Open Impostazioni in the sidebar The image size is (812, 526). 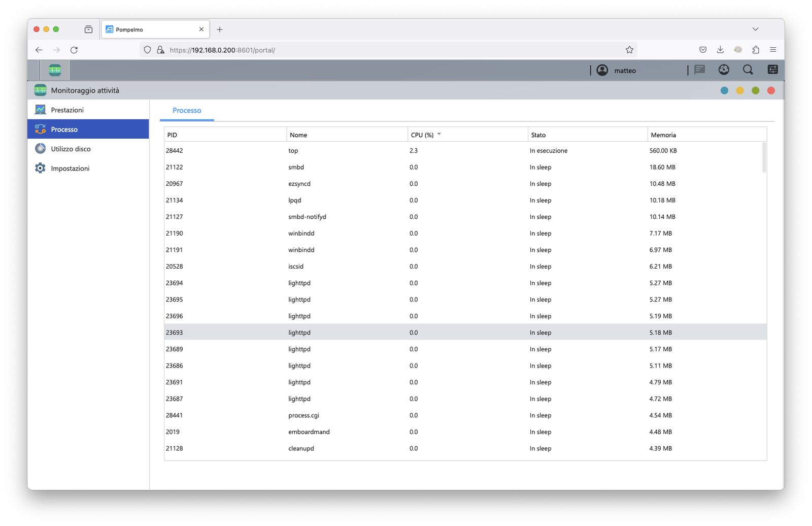[x=88, y=168]
